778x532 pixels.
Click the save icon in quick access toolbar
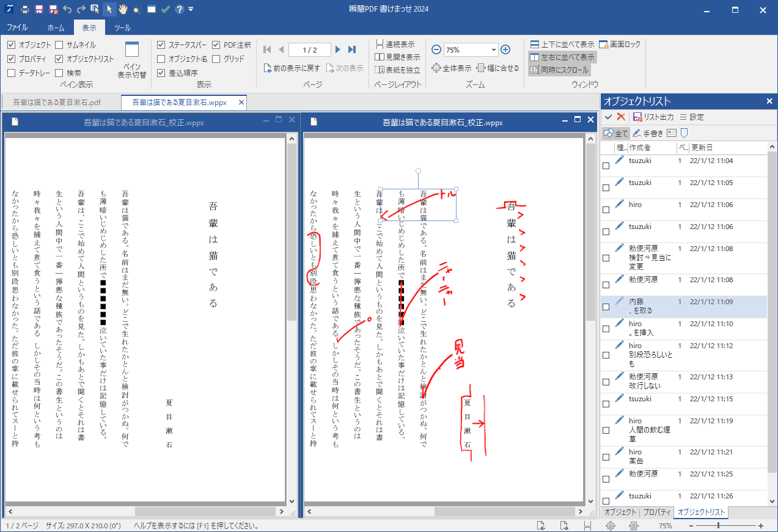point(39,9)
